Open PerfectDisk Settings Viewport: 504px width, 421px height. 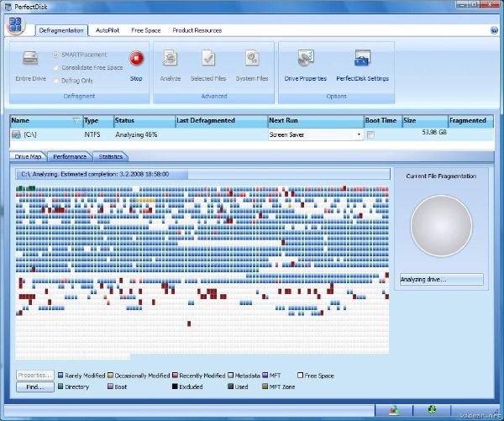363,66
